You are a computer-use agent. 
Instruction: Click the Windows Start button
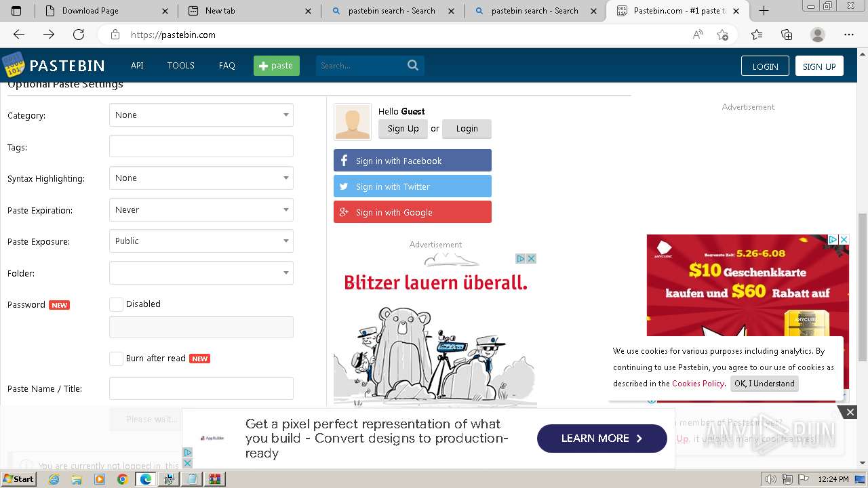[x=18, y=479]
